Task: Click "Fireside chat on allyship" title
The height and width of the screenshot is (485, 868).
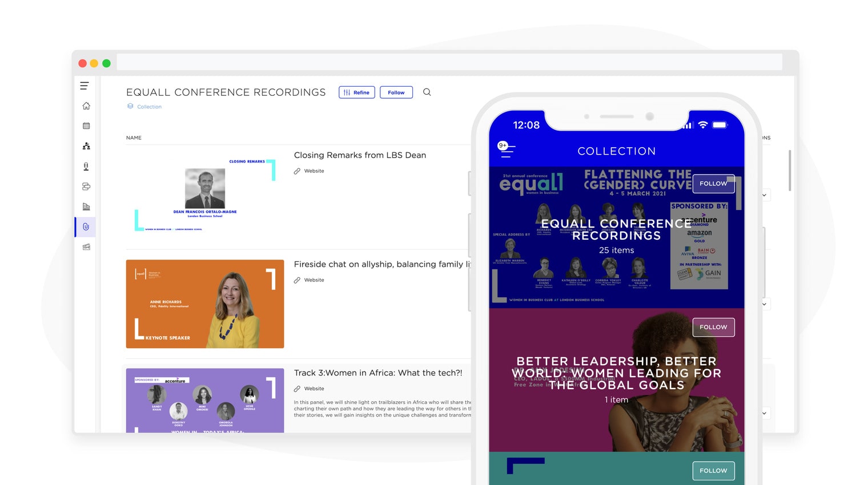Action: point(382,264)
